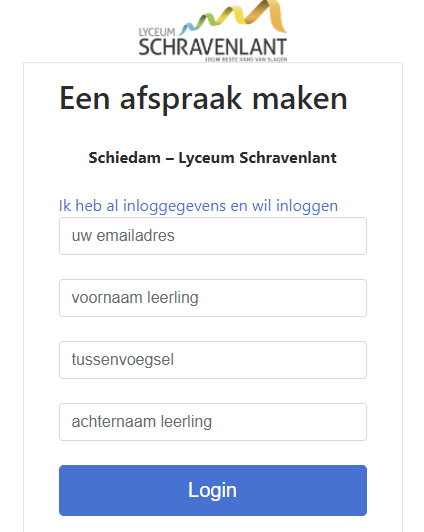Image resolution: width=424 pixels, height=532 pixels.
Task: Click the student's last name text box
Action: (213, 422)
